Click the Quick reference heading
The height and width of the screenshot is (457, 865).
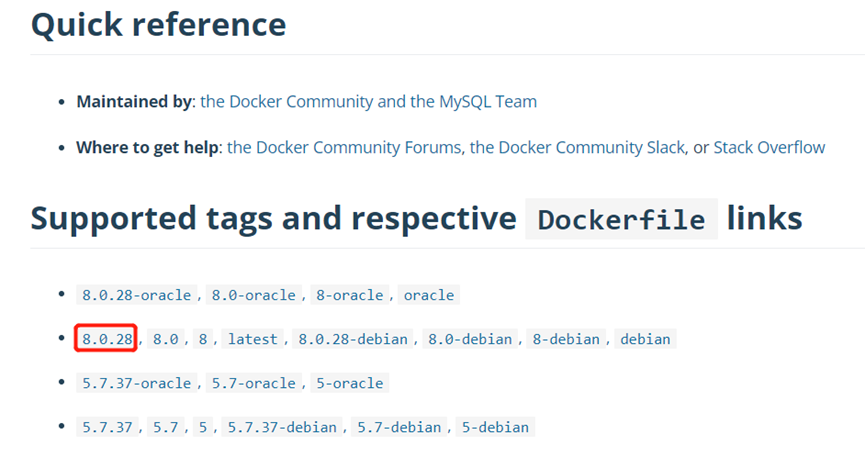point(159,25)
